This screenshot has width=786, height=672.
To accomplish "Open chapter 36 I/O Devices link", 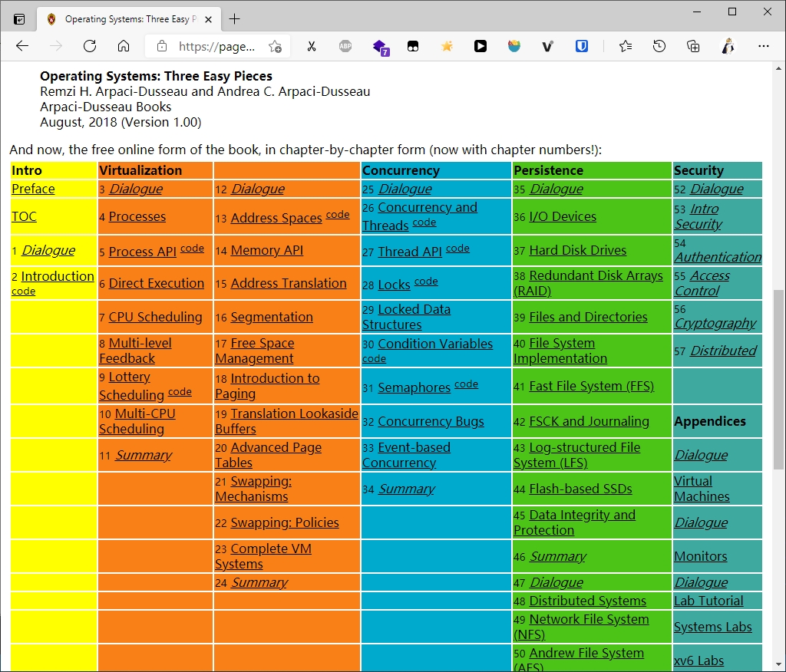I will point(563,216).
